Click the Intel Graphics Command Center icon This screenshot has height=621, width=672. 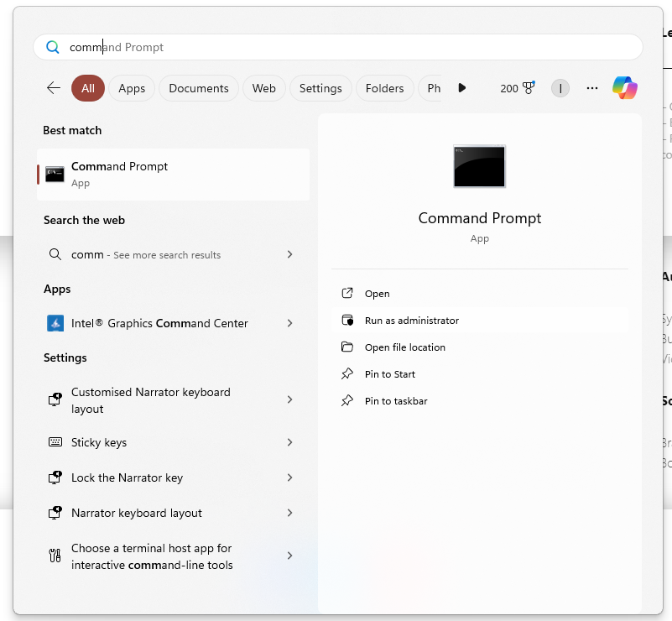55,323
